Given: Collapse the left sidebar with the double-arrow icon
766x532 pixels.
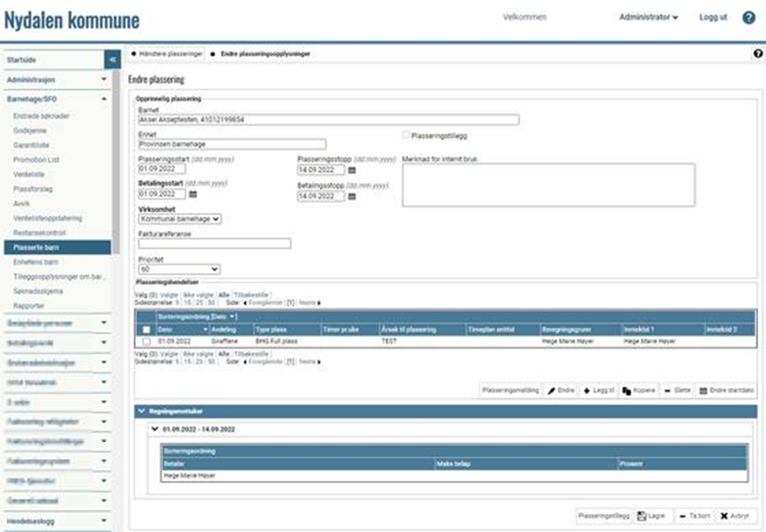Looking at the screenshot, I should pyautogui.click(x=112, y=59).
